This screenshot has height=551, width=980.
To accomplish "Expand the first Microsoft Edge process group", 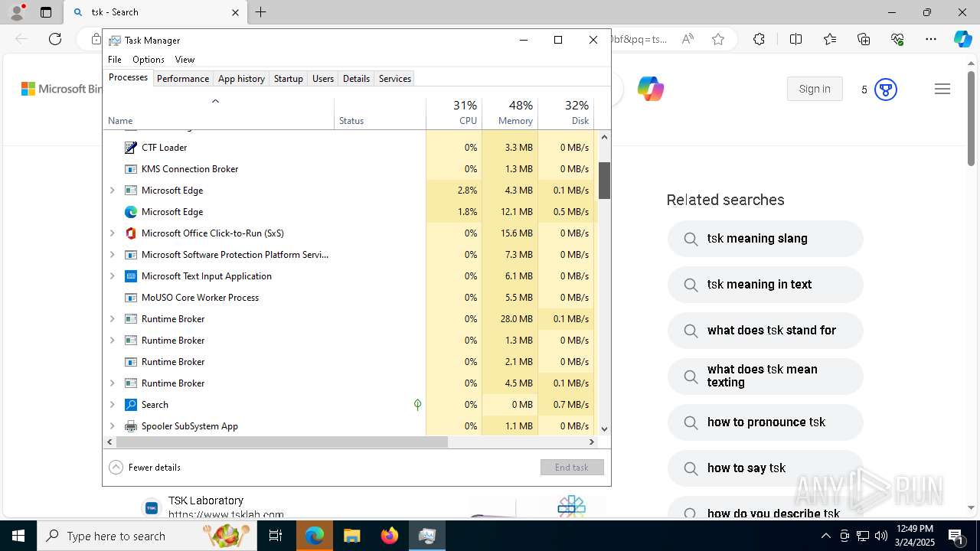I will [x=113, y=190].
